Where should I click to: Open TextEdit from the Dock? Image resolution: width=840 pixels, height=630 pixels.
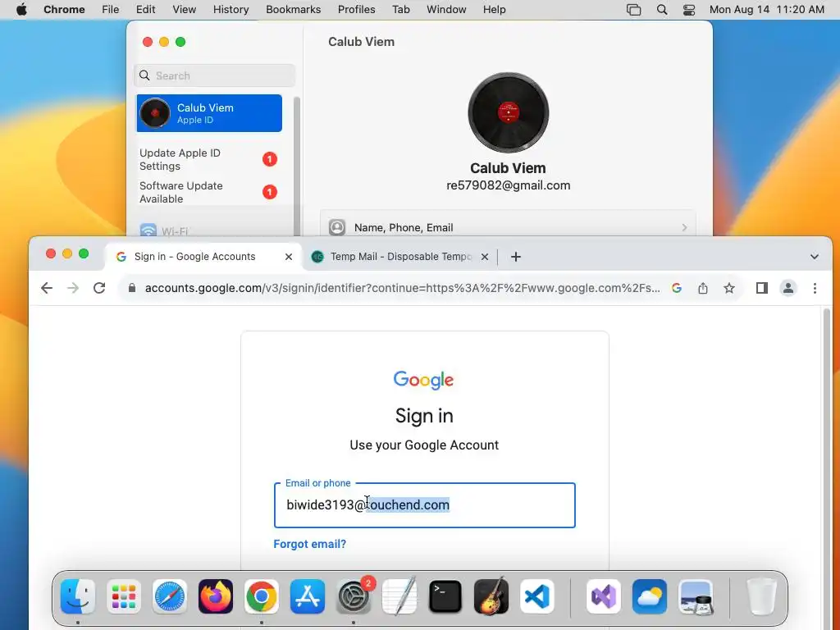pyautogui.click(x=399, y=596)
